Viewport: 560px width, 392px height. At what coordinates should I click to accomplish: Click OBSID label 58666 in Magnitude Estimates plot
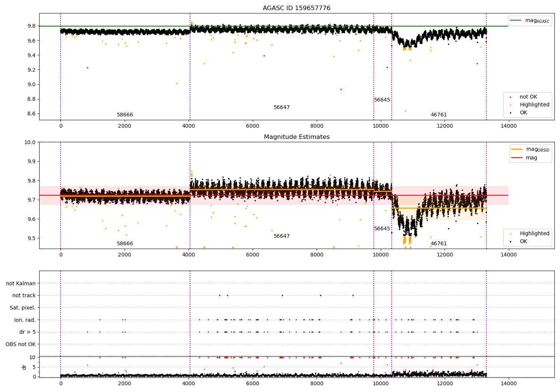pos(125,244)
